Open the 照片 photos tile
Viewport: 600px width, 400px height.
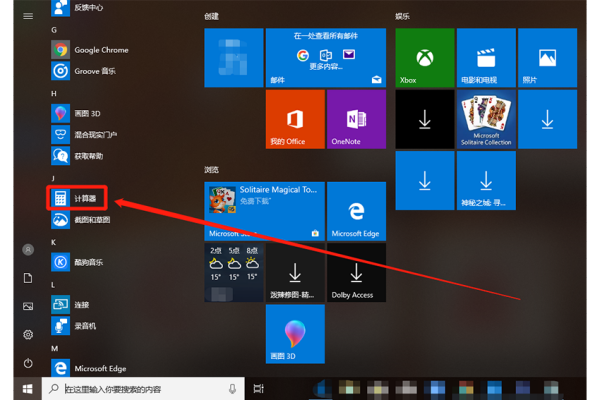547,58
